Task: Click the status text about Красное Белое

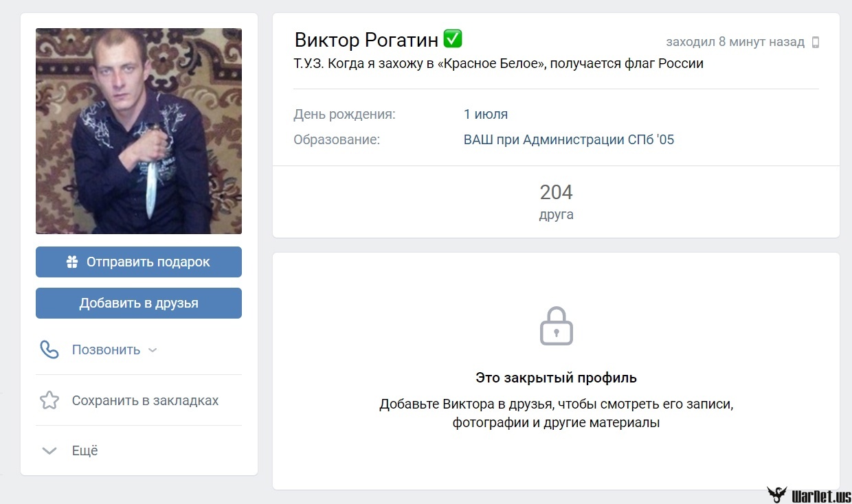Action: tap(498, 64)
